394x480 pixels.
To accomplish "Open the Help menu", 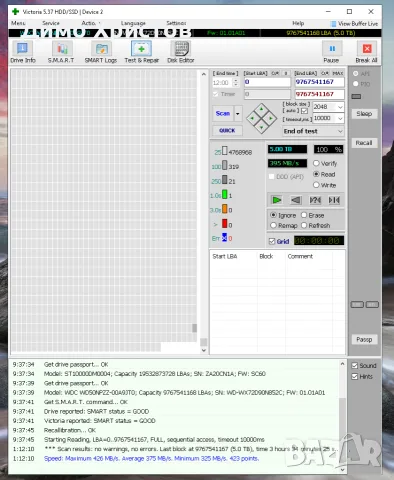I will click(x=298, y=23).
